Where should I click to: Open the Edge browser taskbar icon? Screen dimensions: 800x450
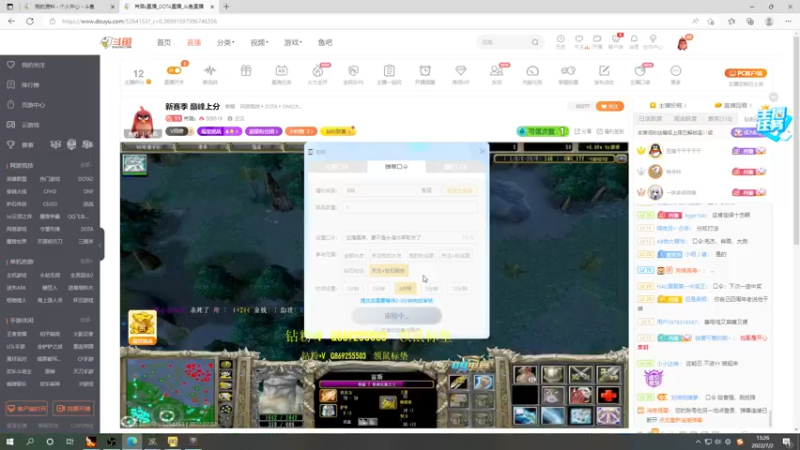pyautogui.click(x=132, y=441)
